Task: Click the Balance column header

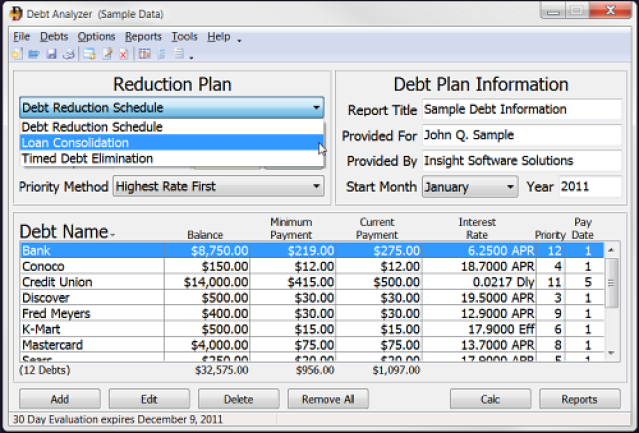Action: tap(205, 235)
